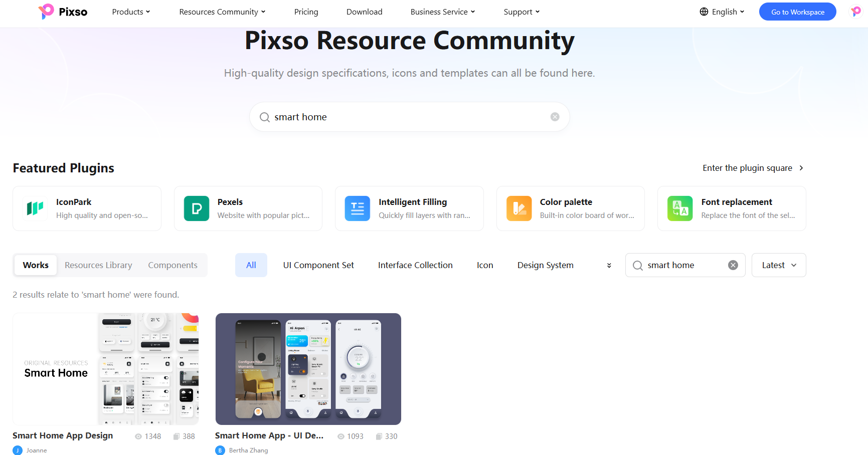Expand Resources Community menu

coord(222,12)
